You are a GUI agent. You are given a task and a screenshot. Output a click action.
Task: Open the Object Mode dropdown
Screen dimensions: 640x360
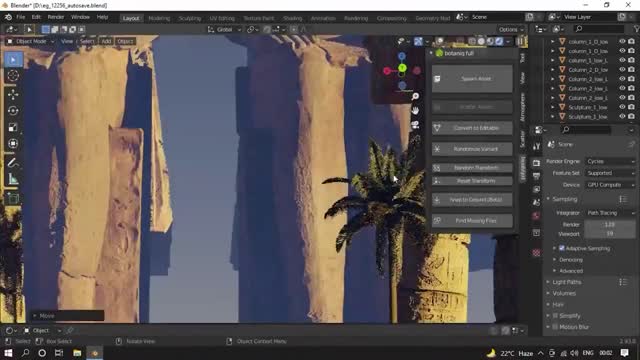31,41
